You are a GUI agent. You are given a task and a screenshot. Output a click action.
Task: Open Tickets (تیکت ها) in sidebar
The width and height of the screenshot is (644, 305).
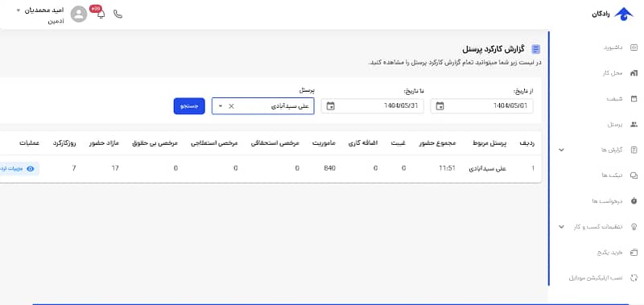619,175
